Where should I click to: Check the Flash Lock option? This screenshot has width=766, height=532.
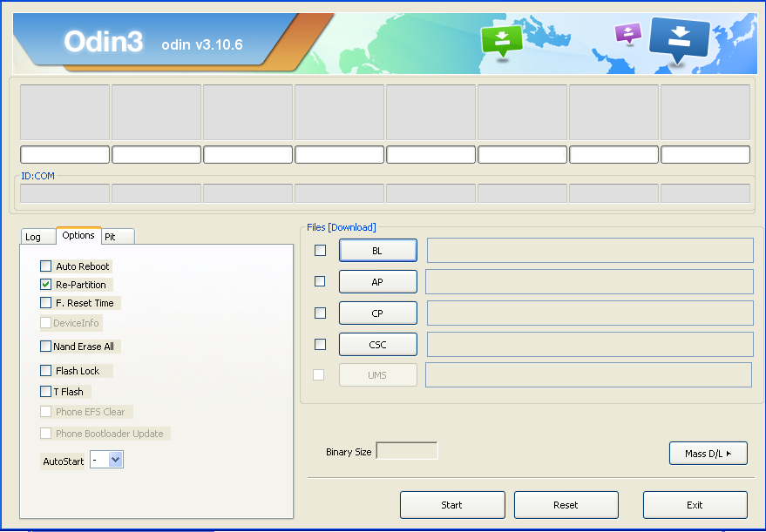(x=46, y=370)
